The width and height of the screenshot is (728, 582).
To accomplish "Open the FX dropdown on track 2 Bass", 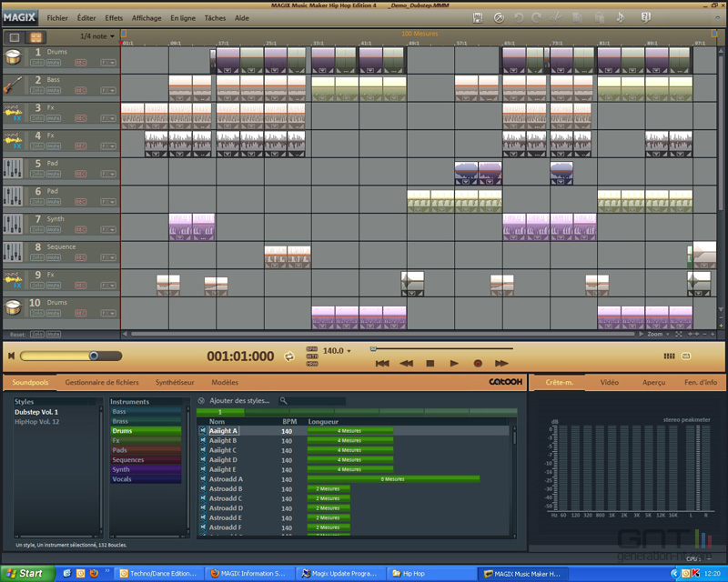I will coord(108,91).
